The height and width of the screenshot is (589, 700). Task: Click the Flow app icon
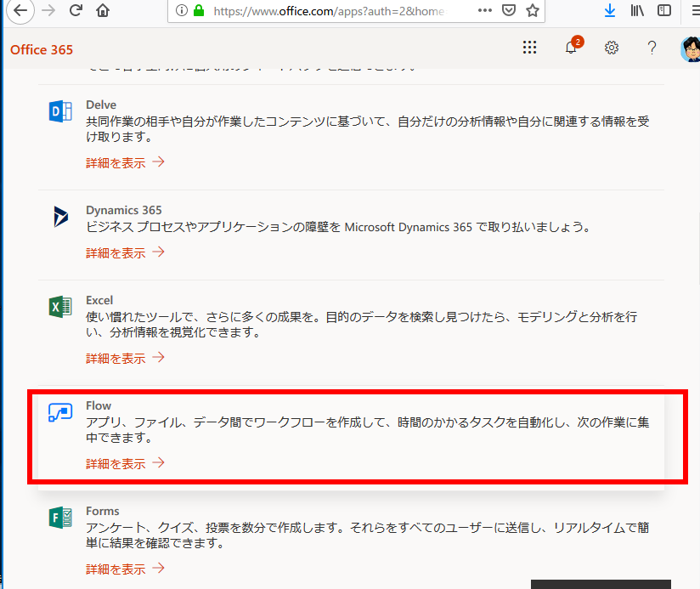point(60,412)
